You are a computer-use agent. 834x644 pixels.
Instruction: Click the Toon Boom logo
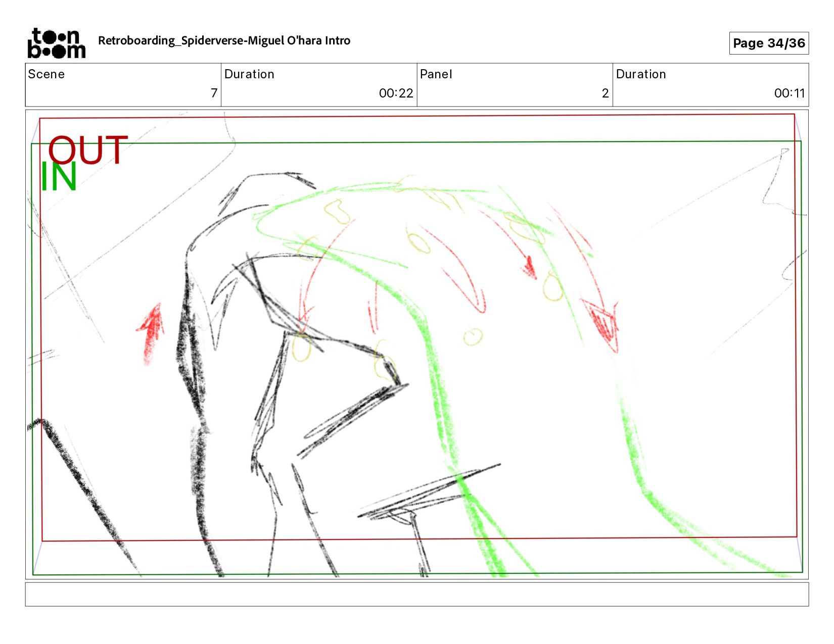coord(56,43)
